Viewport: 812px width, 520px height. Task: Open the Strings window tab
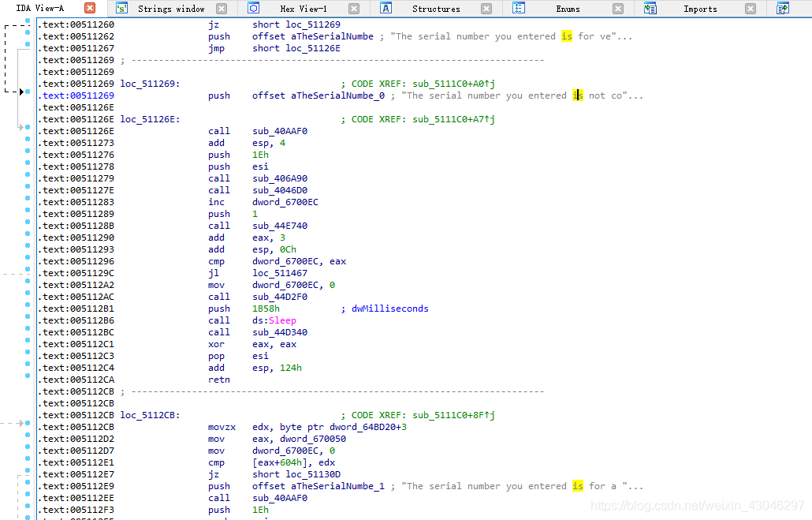[171, 9]
